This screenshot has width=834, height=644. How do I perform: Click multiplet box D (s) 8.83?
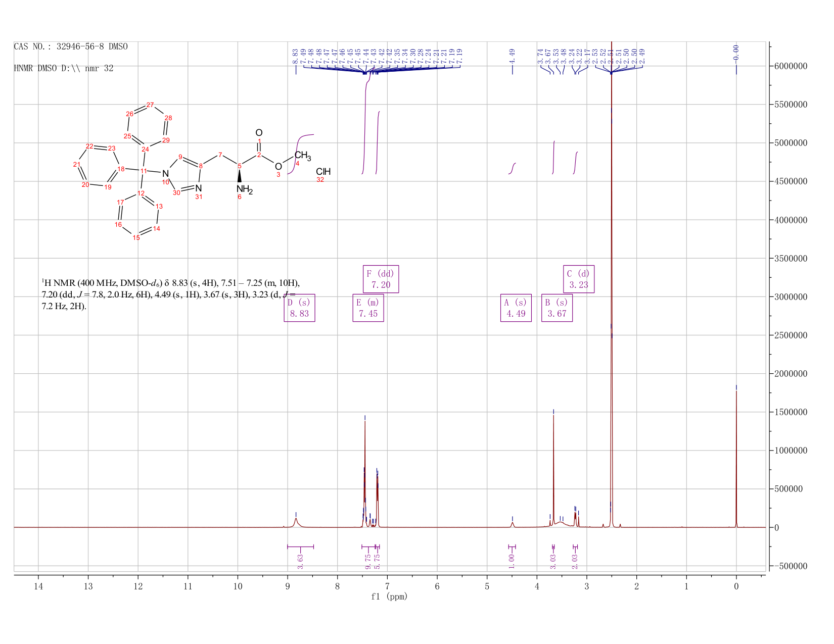[299, 308]
